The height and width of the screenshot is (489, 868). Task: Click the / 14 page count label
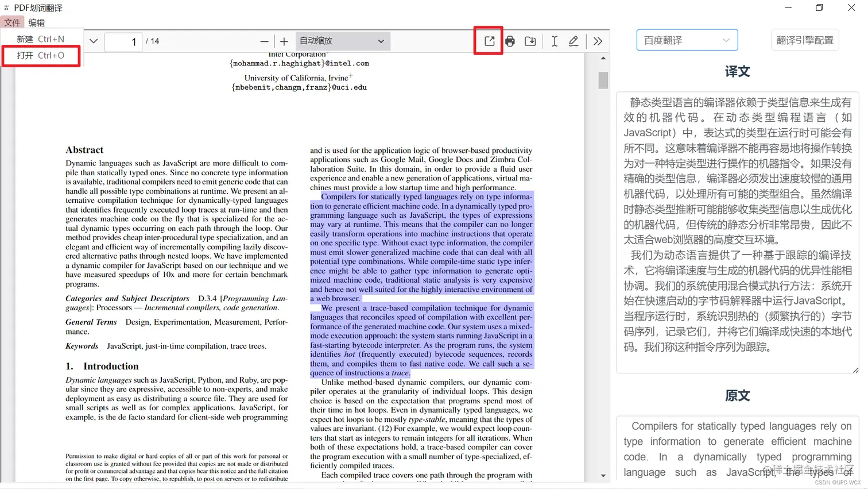click(x=153, y=41)
